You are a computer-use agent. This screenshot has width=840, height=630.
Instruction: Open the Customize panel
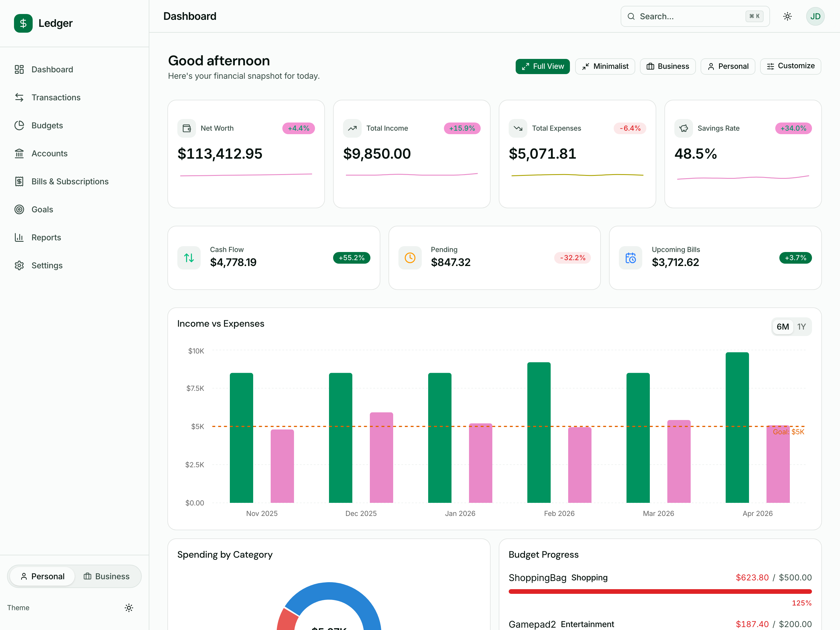(790, 66)
